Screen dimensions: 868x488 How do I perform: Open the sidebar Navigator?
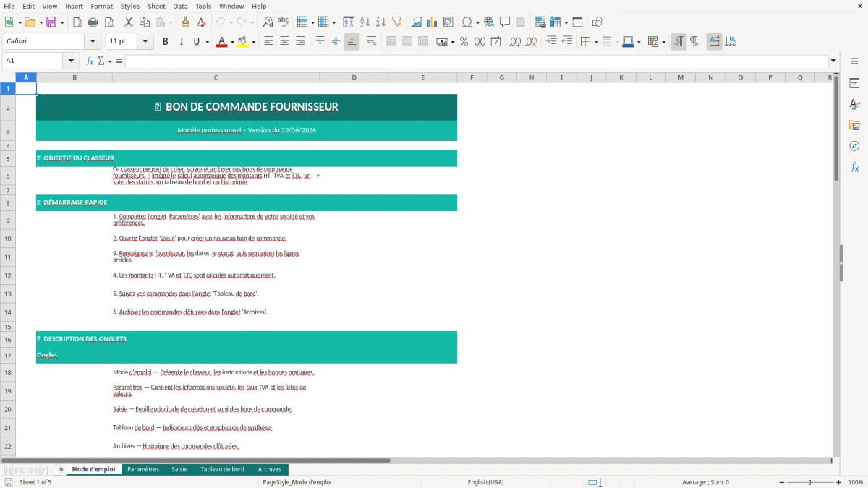point(854,147)
